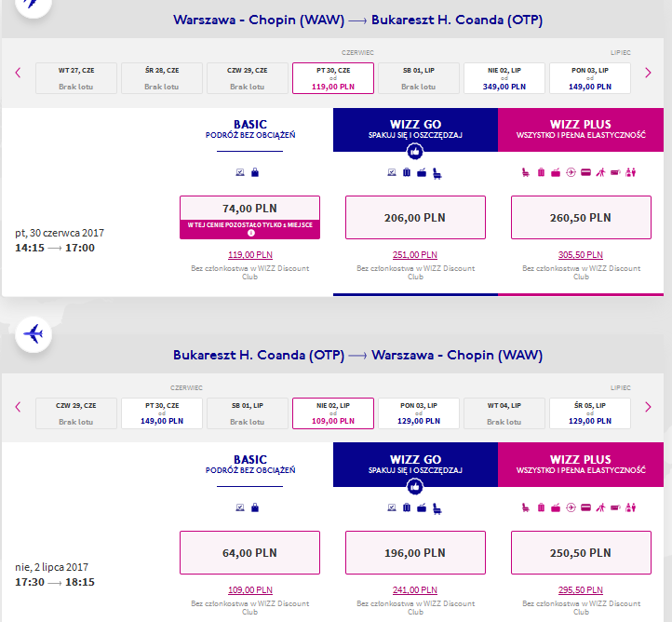Click return WIZZ PLUS column header
Screen dimensions: 672x622
(x=581, y=465)
